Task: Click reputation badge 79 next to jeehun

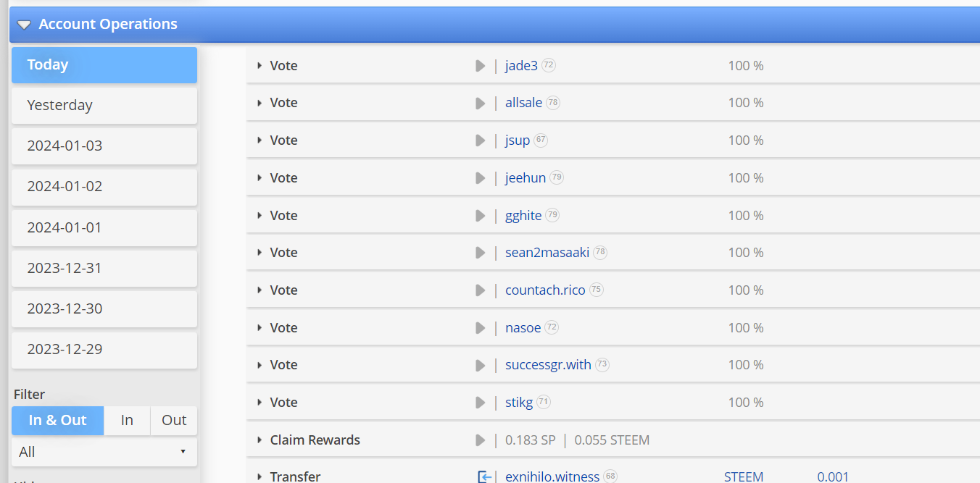Action: (557, 177)
